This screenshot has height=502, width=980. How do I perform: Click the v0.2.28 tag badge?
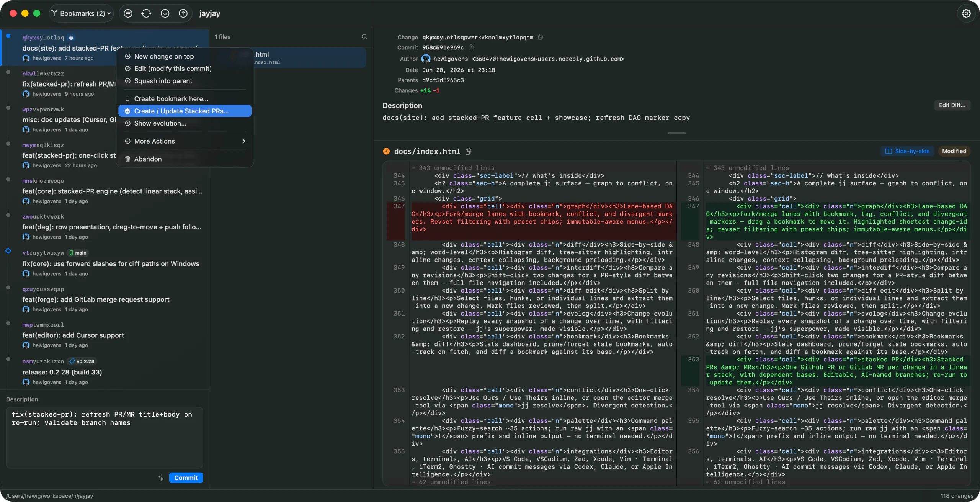pos(82,361)
